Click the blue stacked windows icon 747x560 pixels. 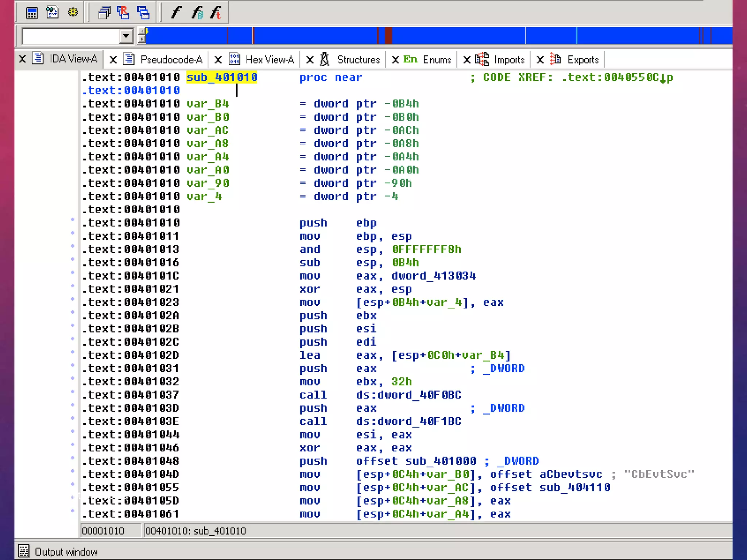[x=143, y=13]
